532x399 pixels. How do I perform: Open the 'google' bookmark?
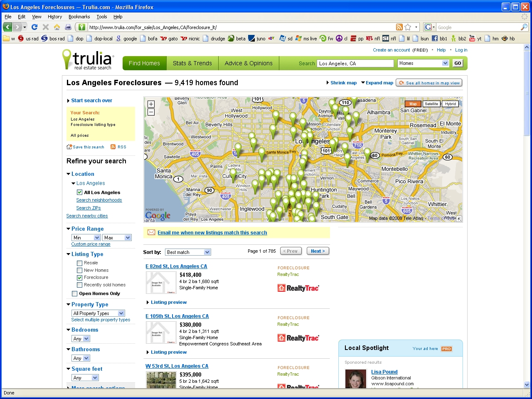click(x=126, y=38)
